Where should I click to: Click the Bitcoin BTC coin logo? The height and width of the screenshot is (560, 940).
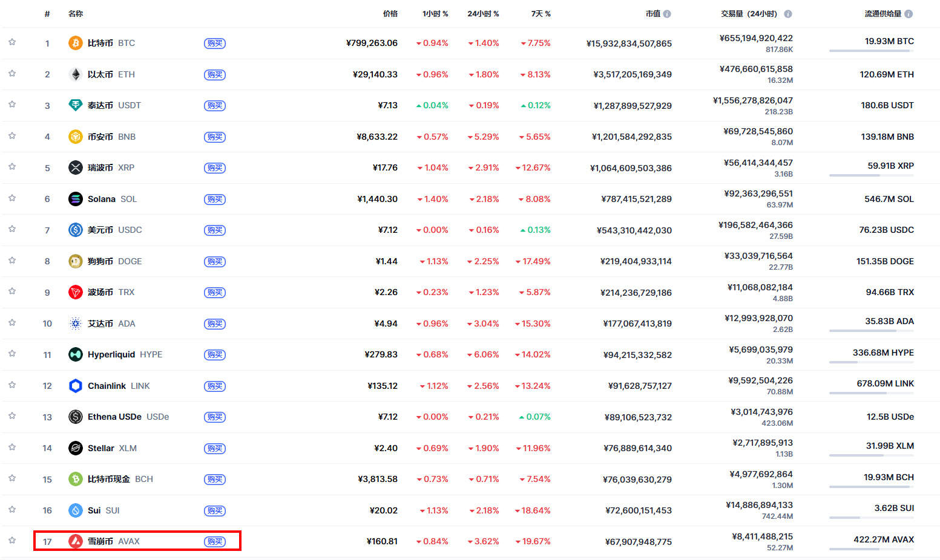[x=75, y=43]
